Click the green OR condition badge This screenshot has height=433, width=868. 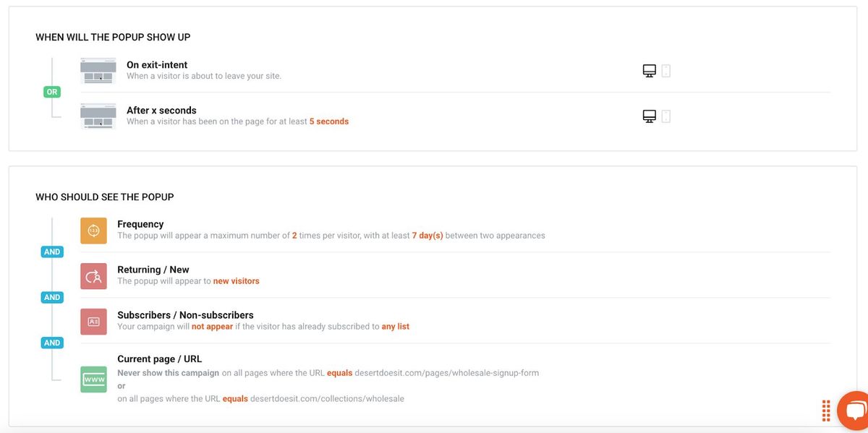click(52, 93)
